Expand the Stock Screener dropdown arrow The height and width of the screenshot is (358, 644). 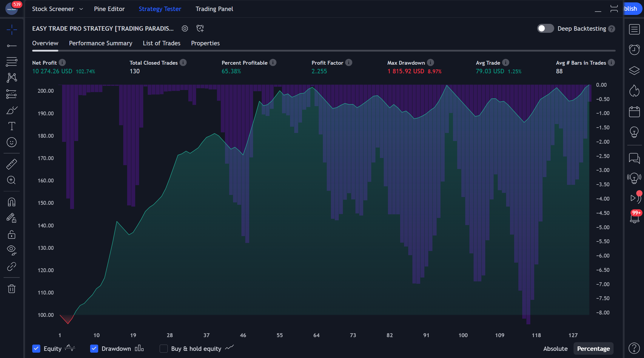(81, 9)
